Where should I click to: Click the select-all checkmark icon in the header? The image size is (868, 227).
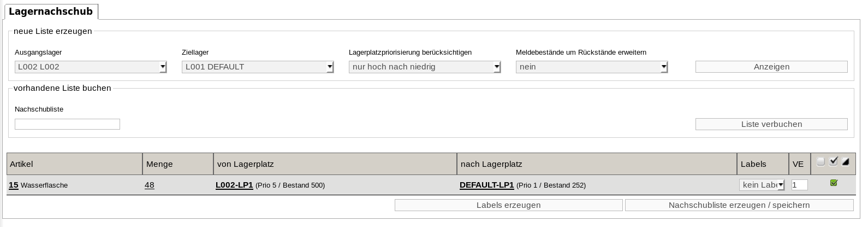[833, 161]
